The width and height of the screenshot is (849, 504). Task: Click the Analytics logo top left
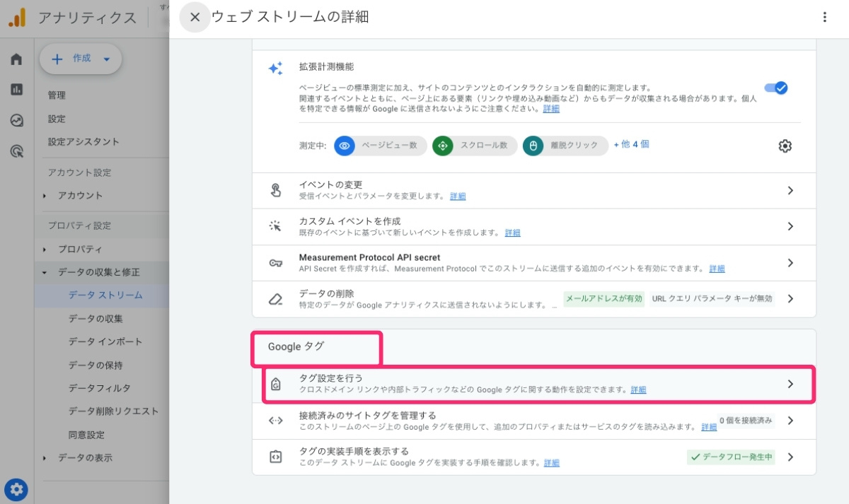tap(17, 18)
